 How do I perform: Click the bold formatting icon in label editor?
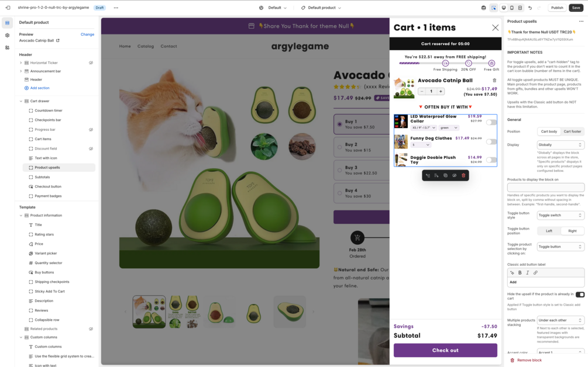pyautogui.click(x=520, y=273)
